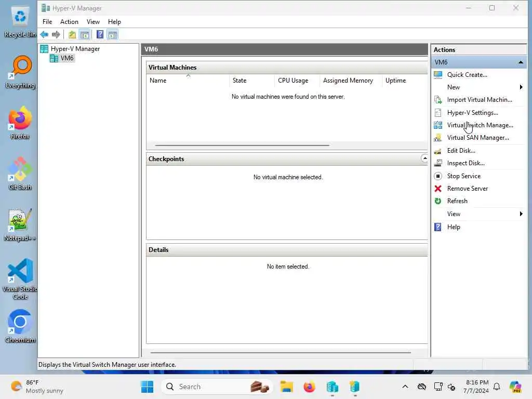Launch Virtual Switch Manager action

coord(480,125)
